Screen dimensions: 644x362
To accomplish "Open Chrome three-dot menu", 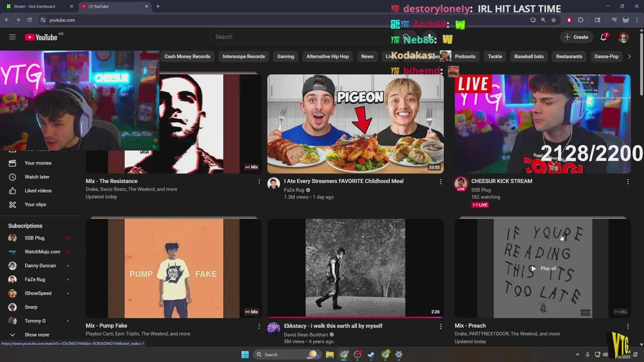I will (636, 20).
